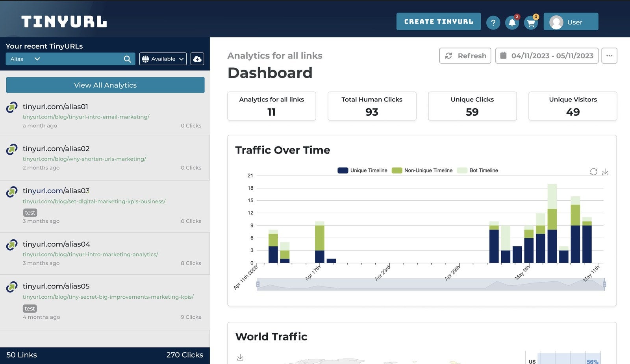The image size is (630, 364).
Task: Click the right handle of chart range slider
Action: (x=604, y=284)
